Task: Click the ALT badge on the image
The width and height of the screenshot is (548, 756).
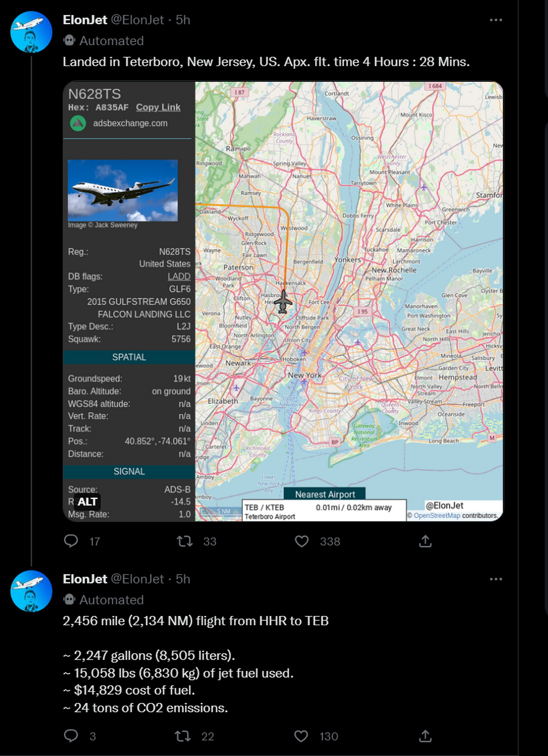Action: 87,502
